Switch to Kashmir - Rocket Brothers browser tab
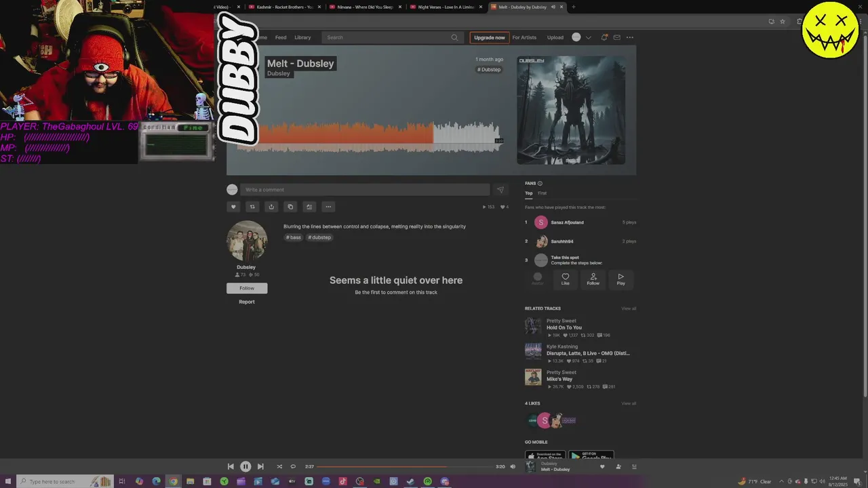Image resolution: width=868 pixels, height=488 pixels. pos(285,7)
